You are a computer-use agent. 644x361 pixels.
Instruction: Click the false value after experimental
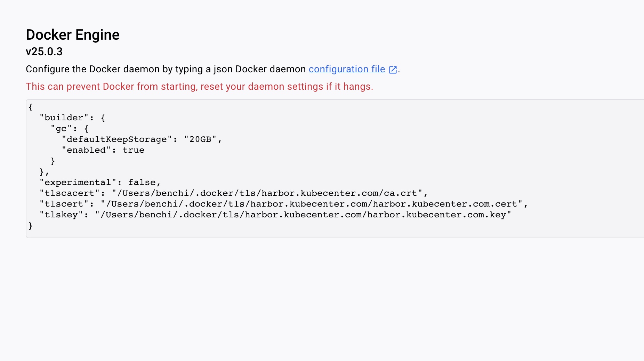[142, 182]
